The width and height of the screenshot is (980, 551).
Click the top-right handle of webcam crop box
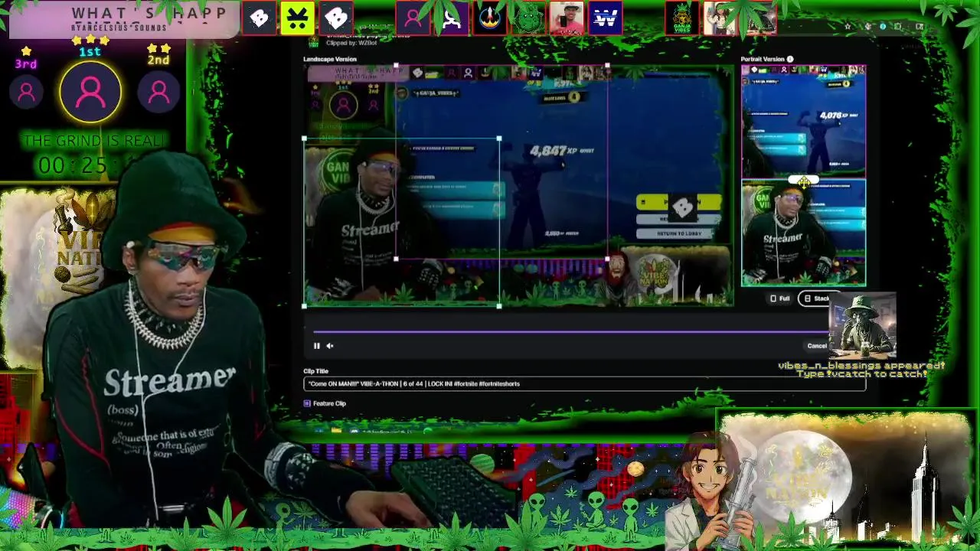[x=499, y=139]
